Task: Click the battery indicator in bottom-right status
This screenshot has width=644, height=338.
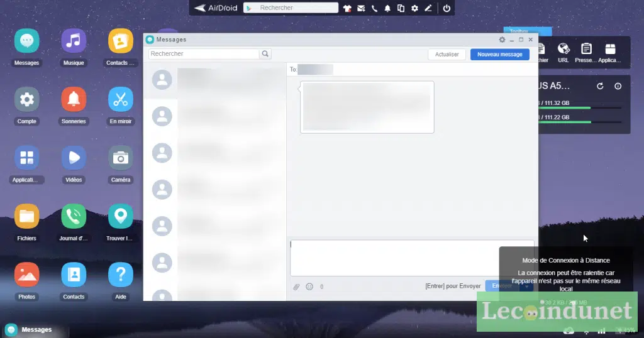Action: click(626, 330)
